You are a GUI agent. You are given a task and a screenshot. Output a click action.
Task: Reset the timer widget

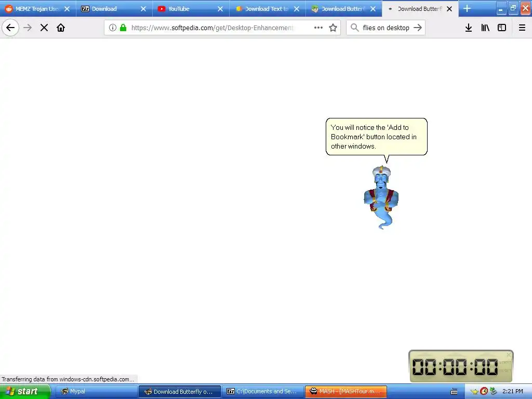tap(505, 370)
